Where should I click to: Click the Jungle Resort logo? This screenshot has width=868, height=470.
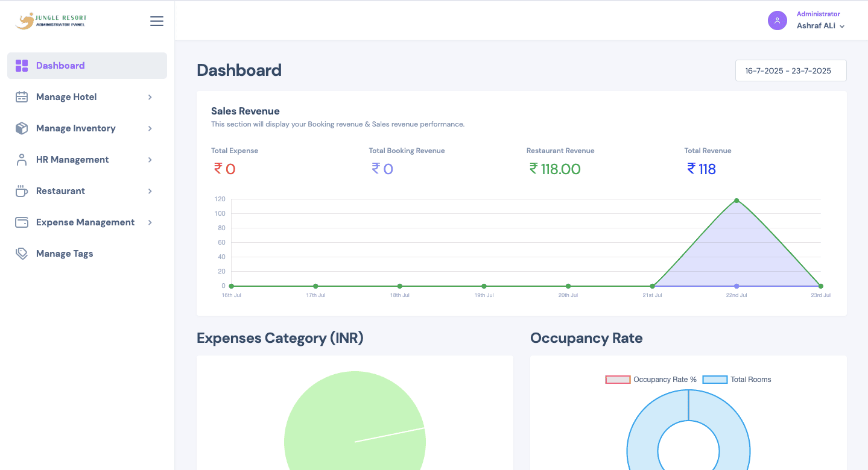tap(51, 21)
